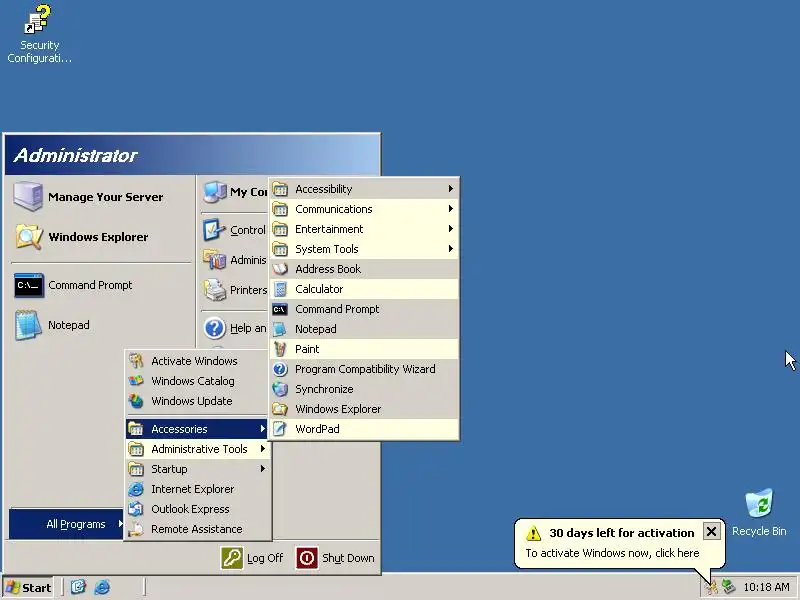Image resolution: width=800 pixels, height=600 pixels.
Task: Choose Windows Explorer from Accessories submenu
Action: [364, 409]
